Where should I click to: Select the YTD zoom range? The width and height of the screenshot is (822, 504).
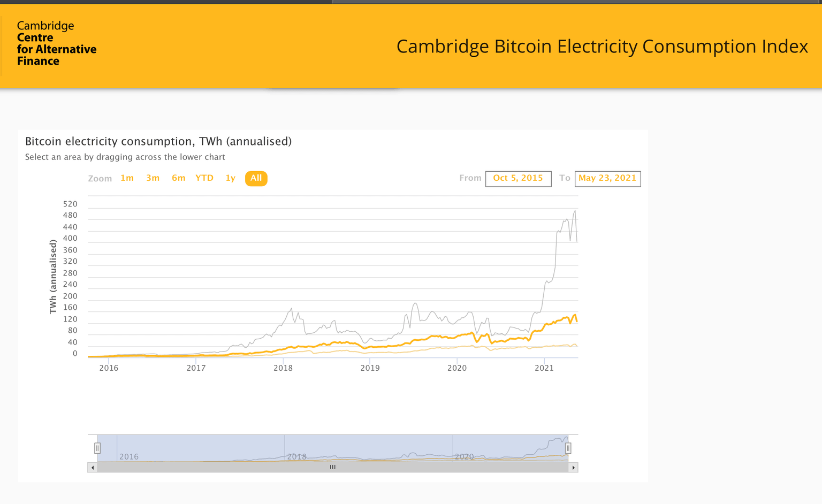204,178
